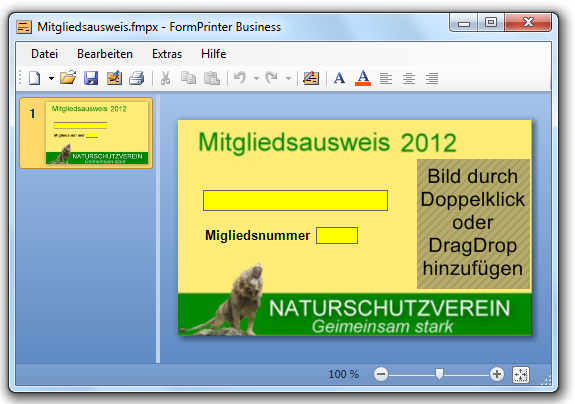Open the Extras menu
The image size is (575, 404).
[x=167, y=54]
